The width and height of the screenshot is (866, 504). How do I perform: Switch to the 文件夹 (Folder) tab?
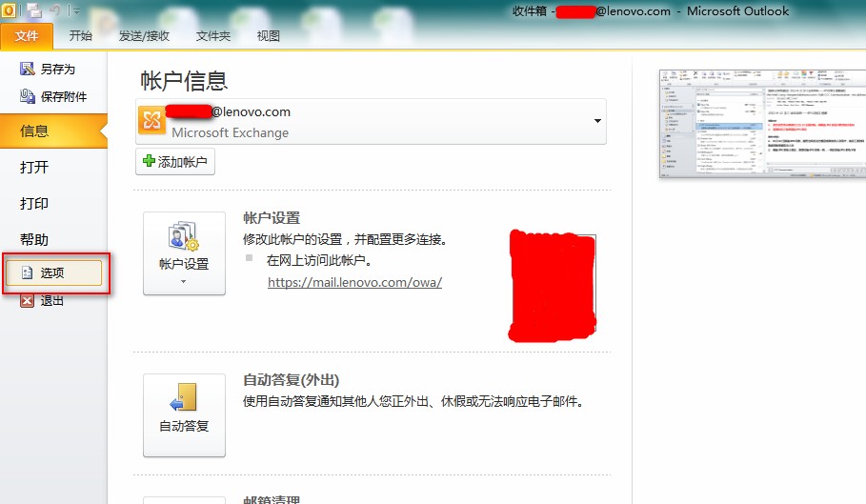[212, 36]
